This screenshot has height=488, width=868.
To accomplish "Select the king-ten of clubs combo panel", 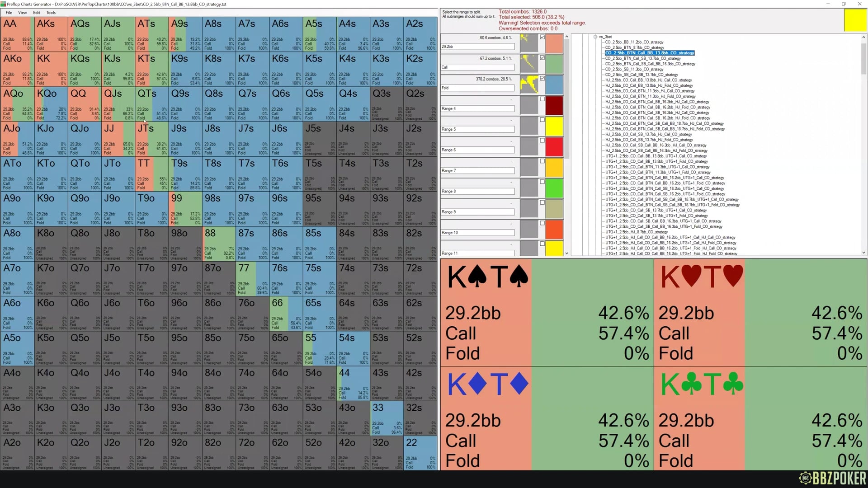I will tap(760, 418).
